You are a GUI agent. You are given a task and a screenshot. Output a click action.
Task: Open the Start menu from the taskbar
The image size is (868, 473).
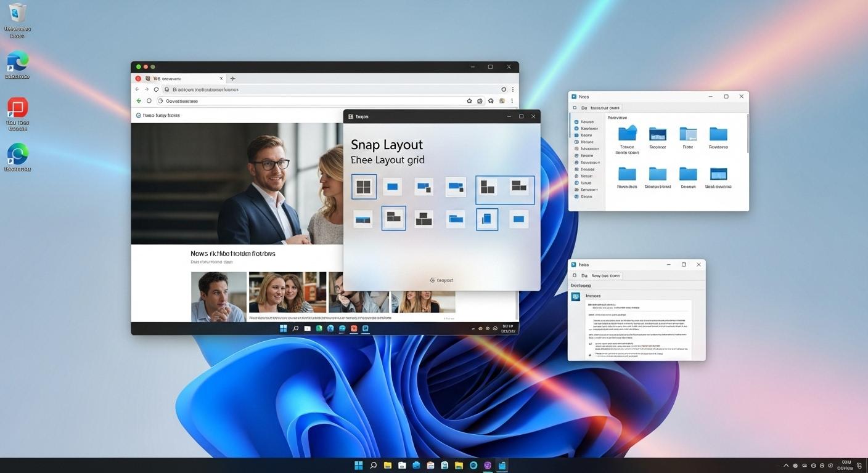point(358,465)
